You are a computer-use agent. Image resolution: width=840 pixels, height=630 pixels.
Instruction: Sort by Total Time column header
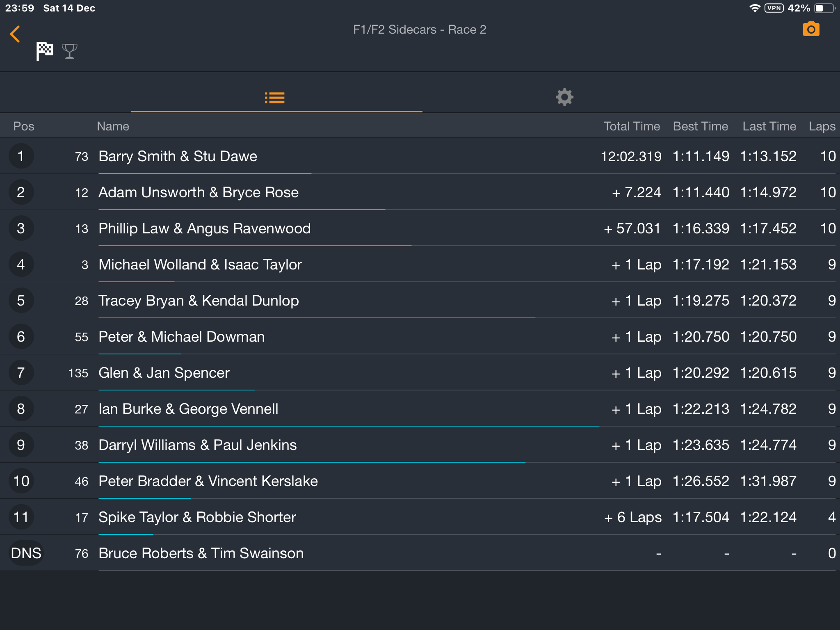(x=632, y=126)
